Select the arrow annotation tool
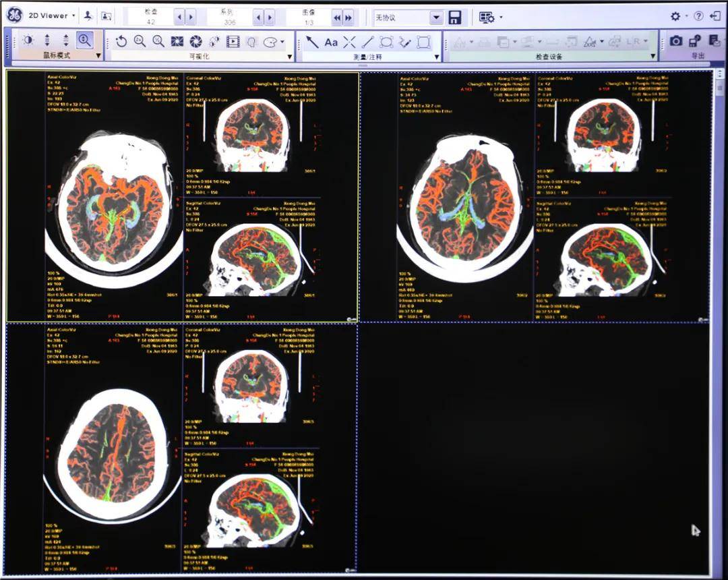Screen dimensions: 728x580 click(x=312, y=42)
